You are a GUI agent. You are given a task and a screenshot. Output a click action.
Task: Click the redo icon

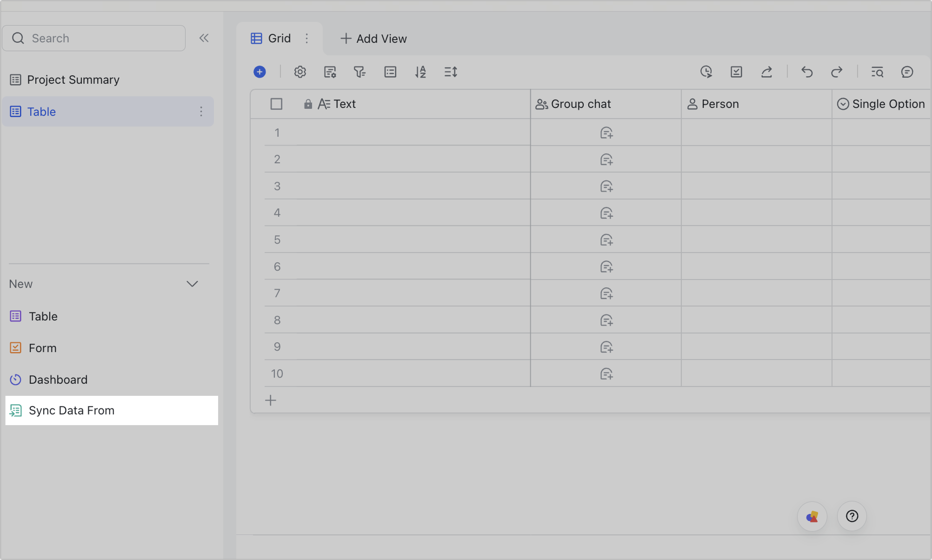point(837,72)
